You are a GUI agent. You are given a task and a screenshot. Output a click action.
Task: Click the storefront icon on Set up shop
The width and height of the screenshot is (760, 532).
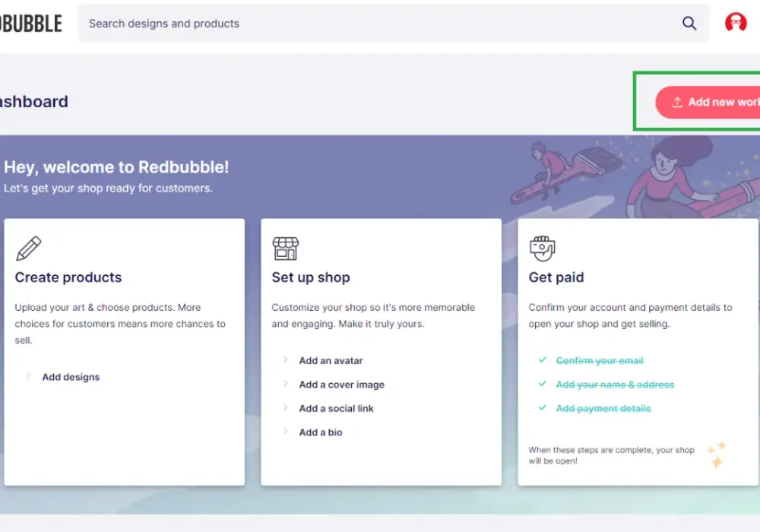pyautogui.click(x=286, y=248)
